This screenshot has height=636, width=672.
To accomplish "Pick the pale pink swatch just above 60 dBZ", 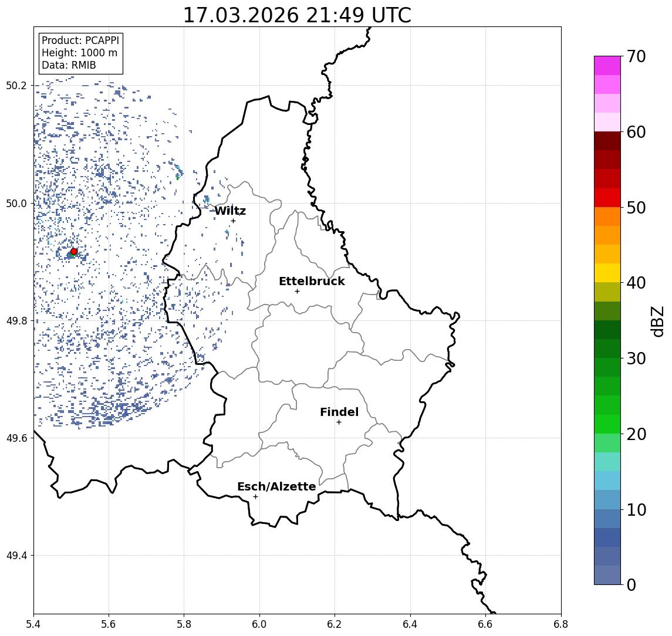I will (607, 122).
